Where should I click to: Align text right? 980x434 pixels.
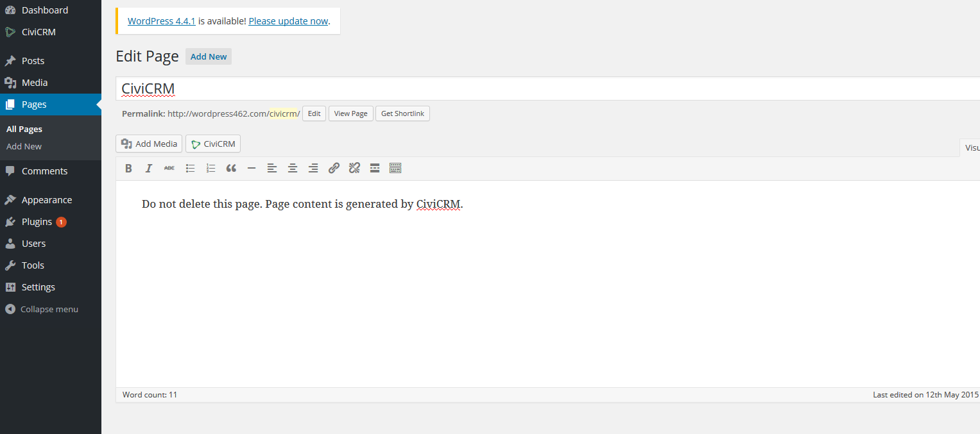(313, 168)
